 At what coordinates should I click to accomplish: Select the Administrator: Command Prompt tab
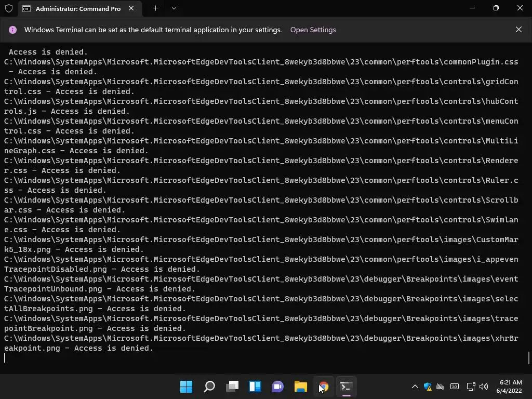[79, 8]
